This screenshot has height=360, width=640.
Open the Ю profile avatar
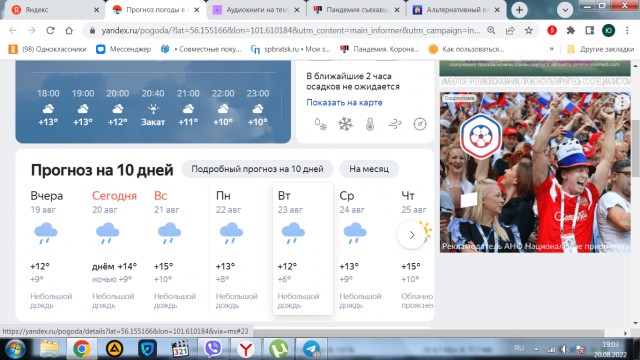[608, 30]
